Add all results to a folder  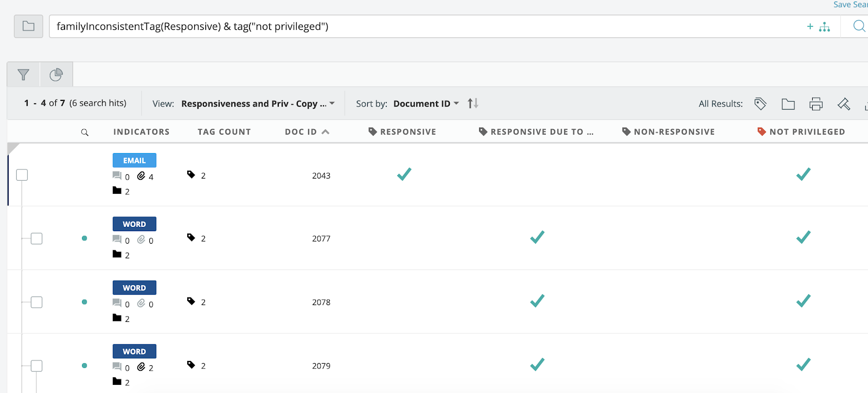(x=788, y=104)
